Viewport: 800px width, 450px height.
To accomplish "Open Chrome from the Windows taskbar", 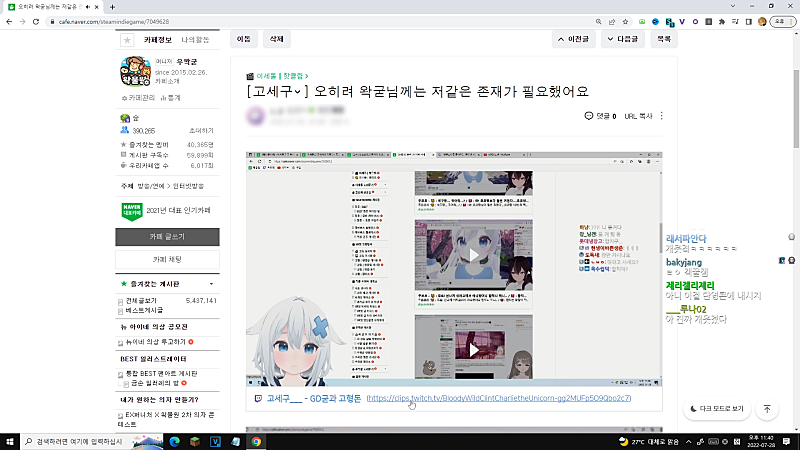I will point(257,440).
